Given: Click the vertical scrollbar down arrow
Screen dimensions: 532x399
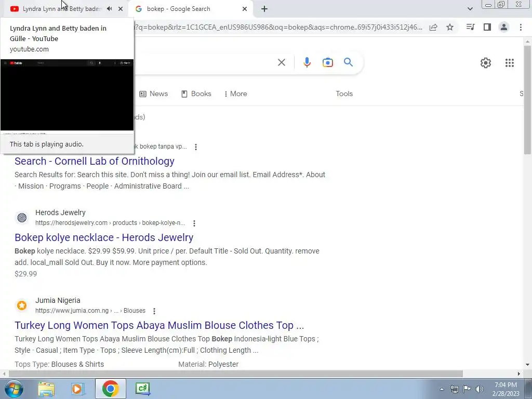Looking at the screenshot, I should [x=528, y=365].
